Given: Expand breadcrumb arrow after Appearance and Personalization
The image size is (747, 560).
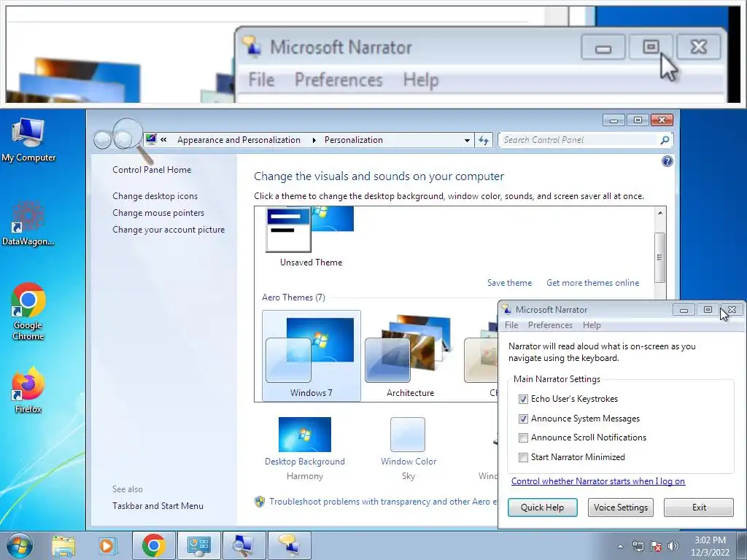Looking at the screenshot, I should [x=314, y=140].
